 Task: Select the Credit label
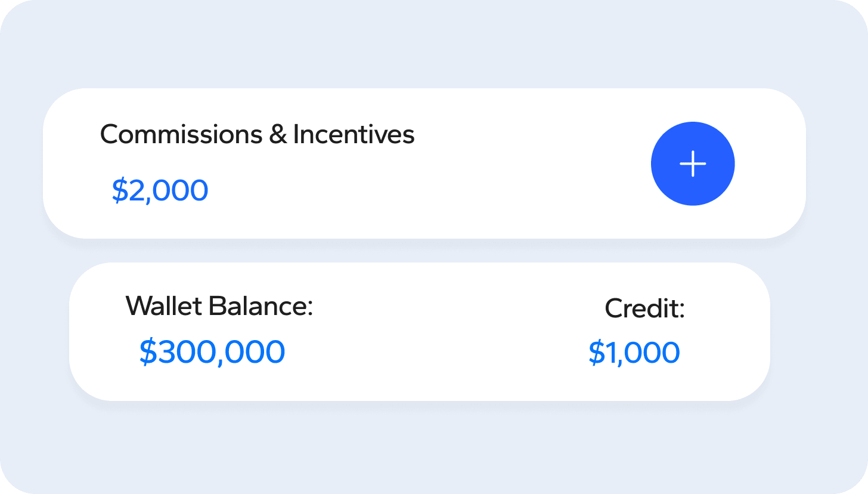644,308
